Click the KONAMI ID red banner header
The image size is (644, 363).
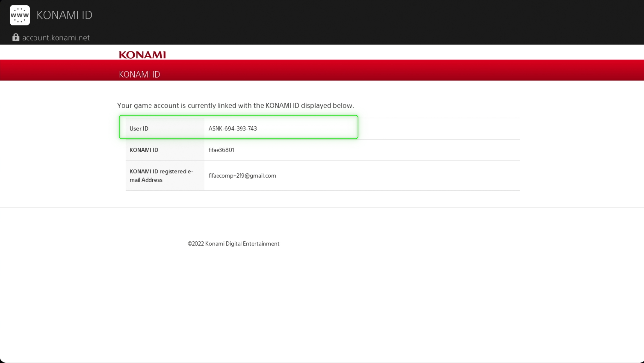[x=322, y=70]
